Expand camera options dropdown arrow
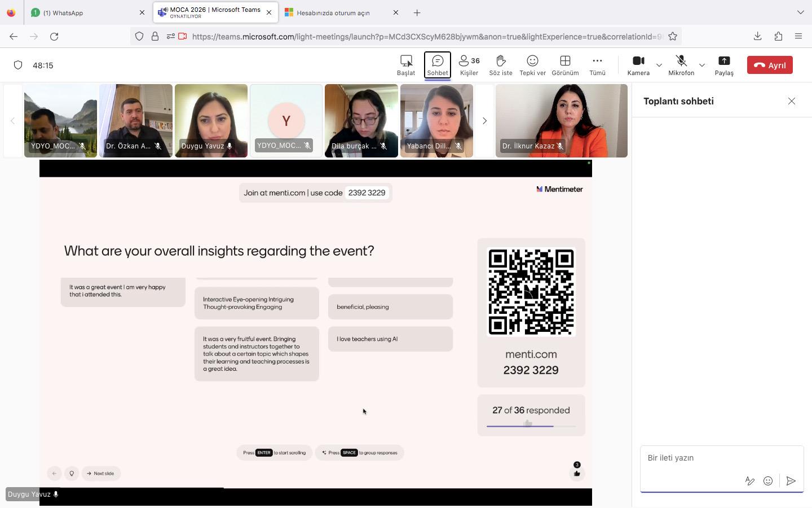Viewport: 812px width, 508px height. [x=659, y=65]
